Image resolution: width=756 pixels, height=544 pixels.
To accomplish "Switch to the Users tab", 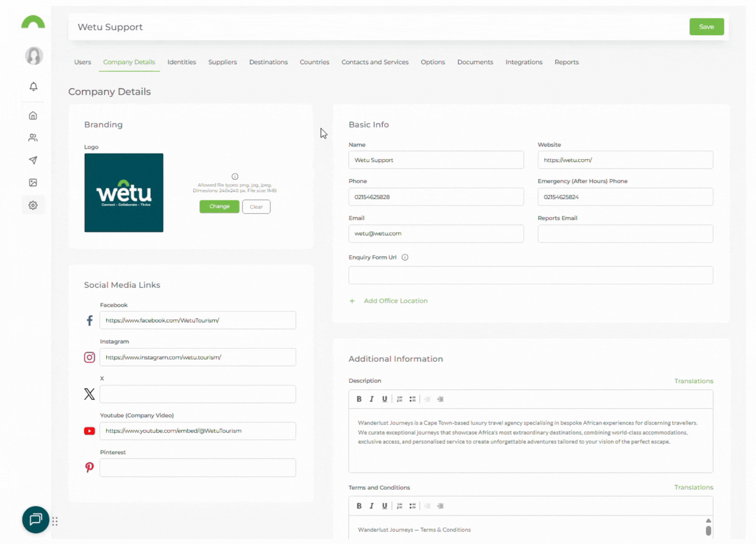I will tap(83, 62).
